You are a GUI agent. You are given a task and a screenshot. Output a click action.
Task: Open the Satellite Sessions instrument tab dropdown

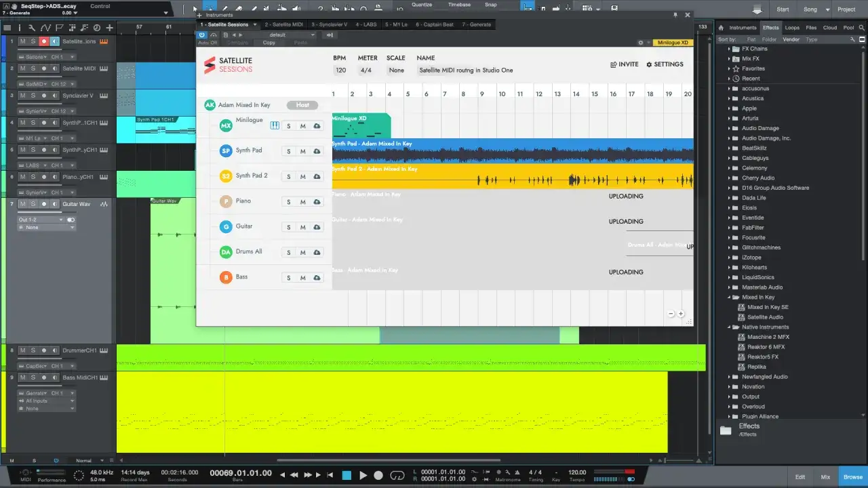pos(254,24)
